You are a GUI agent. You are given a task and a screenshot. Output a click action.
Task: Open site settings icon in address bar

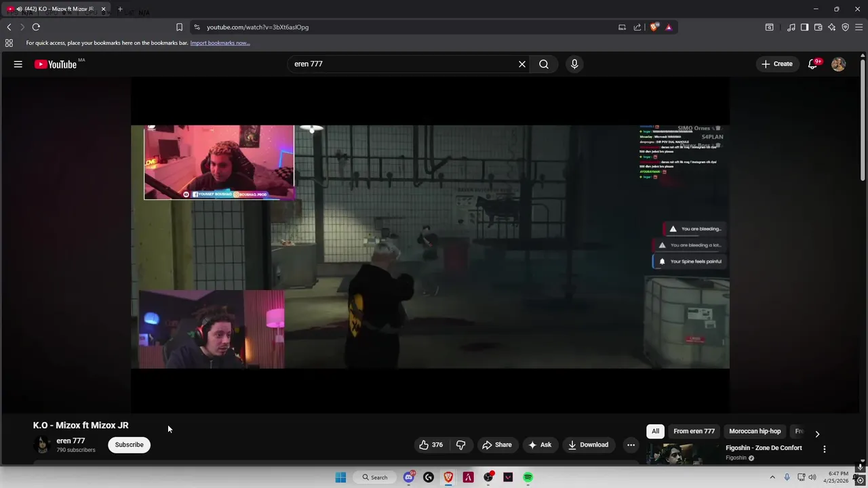(x=197, y=27)
